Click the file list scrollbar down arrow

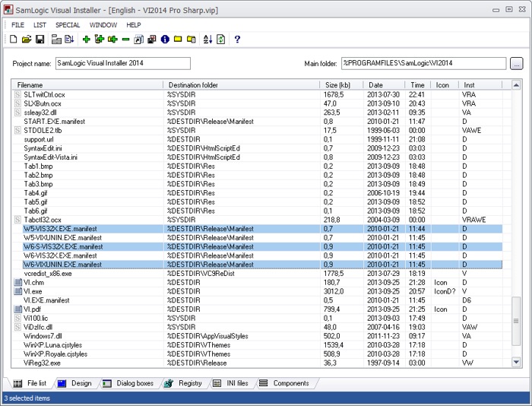click(516, 362)
